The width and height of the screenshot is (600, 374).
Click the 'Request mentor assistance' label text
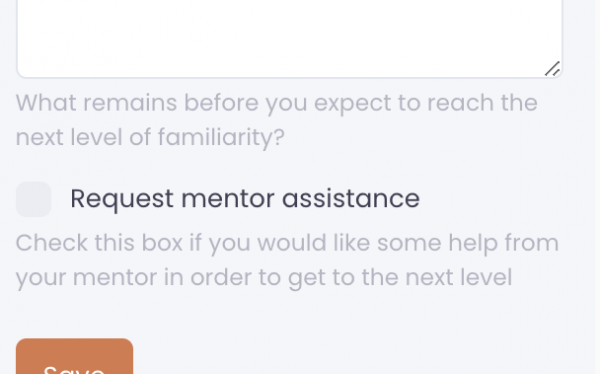coord(245,199)
